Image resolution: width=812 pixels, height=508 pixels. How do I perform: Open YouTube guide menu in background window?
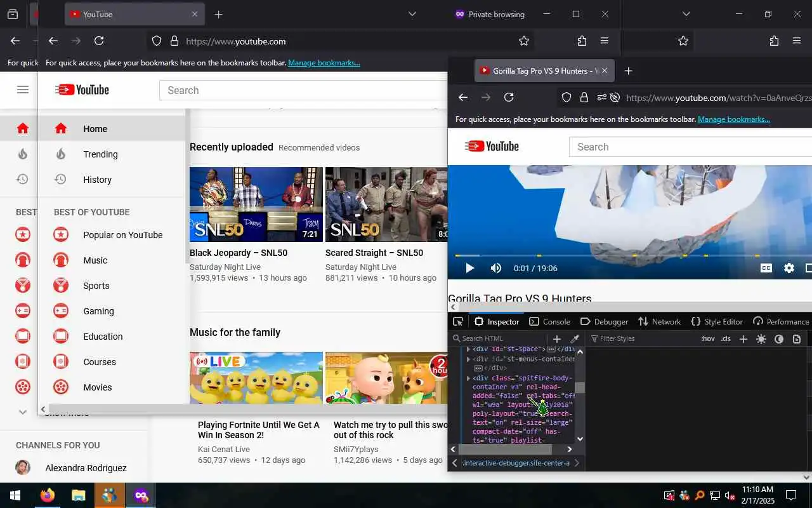click(x=23, y=90)
